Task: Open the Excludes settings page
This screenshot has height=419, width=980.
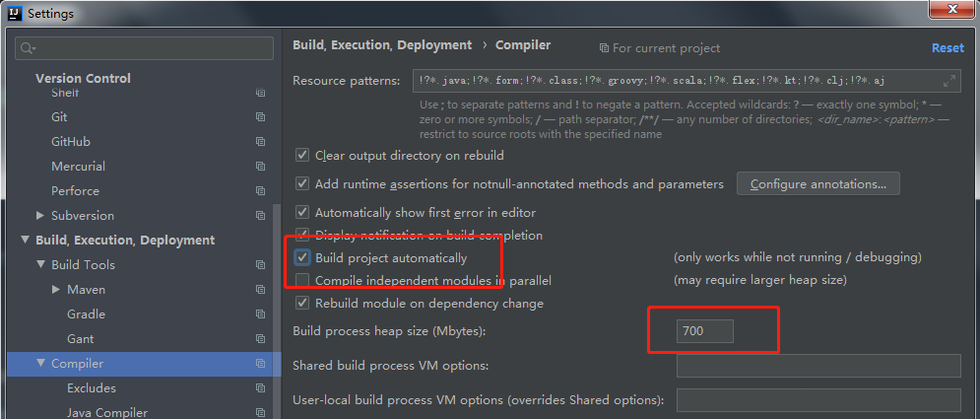Action: point(92,388)
